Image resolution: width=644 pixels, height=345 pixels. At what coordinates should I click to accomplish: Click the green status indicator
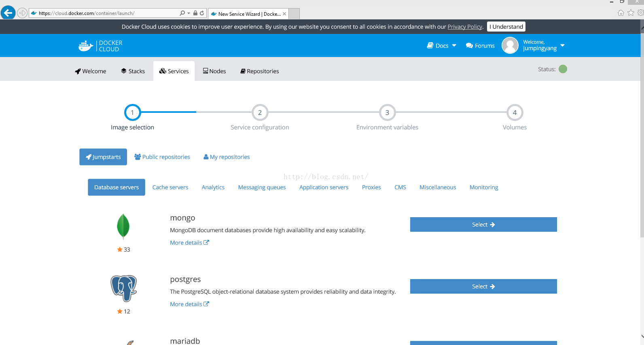point(563,69)
